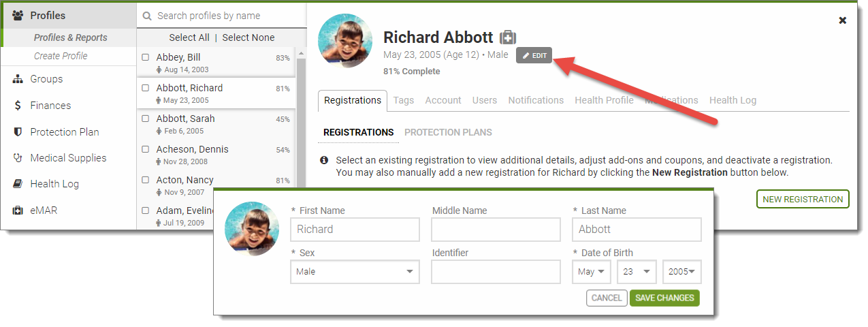868x327 pixels.
Task: Click the Medical Supplies stethoscope icon
Action: [x=18, y=158]
